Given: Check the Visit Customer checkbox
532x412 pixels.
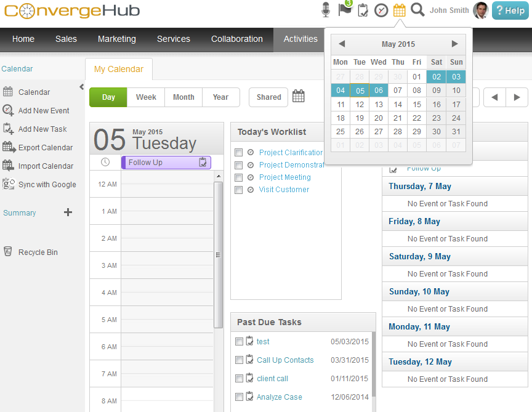Looking at the screenshot, I should point(238,190).
